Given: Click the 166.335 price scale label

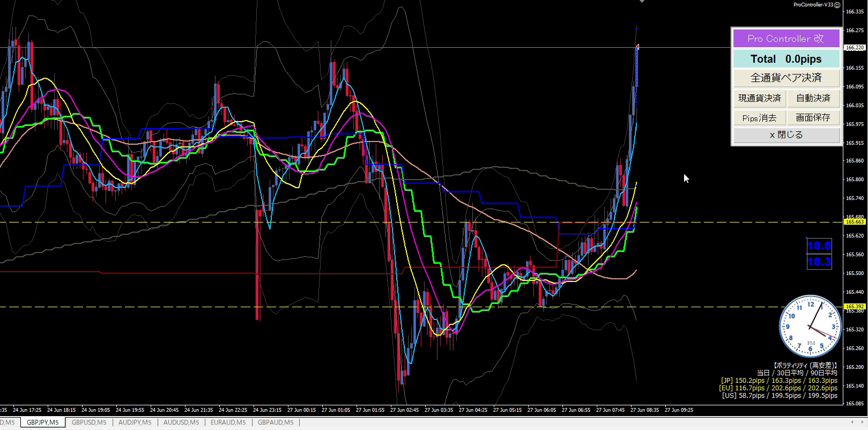Looking at the screenshot, I should [x=854, y=12].
